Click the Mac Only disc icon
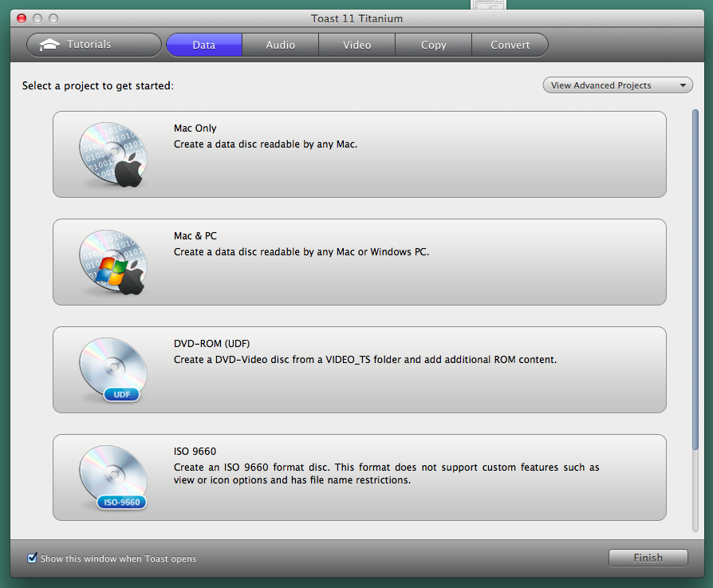The height and width of the screenshot is (588, 713). pos(113,155)
